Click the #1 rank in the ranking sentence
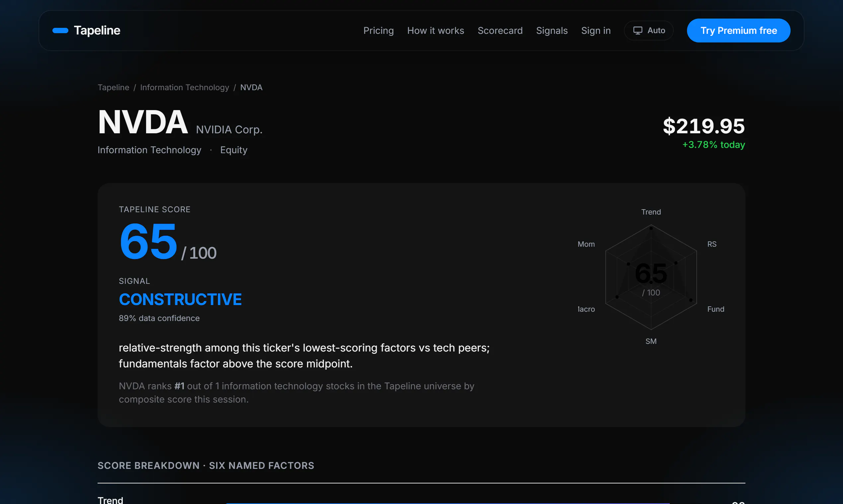Viewport: 843px width, 504px height. (180, 386)
